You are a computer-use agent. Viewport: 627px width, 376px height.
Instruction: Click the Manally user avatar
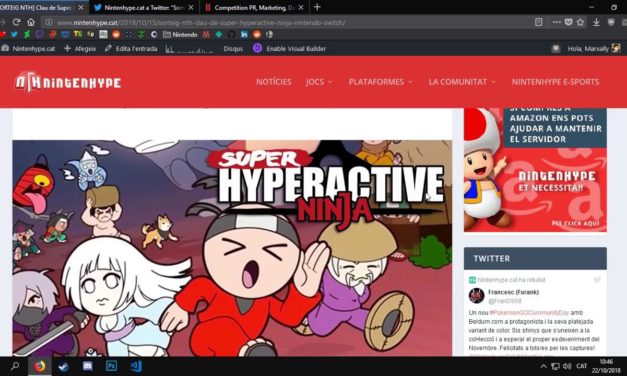(x=616, y=48)
